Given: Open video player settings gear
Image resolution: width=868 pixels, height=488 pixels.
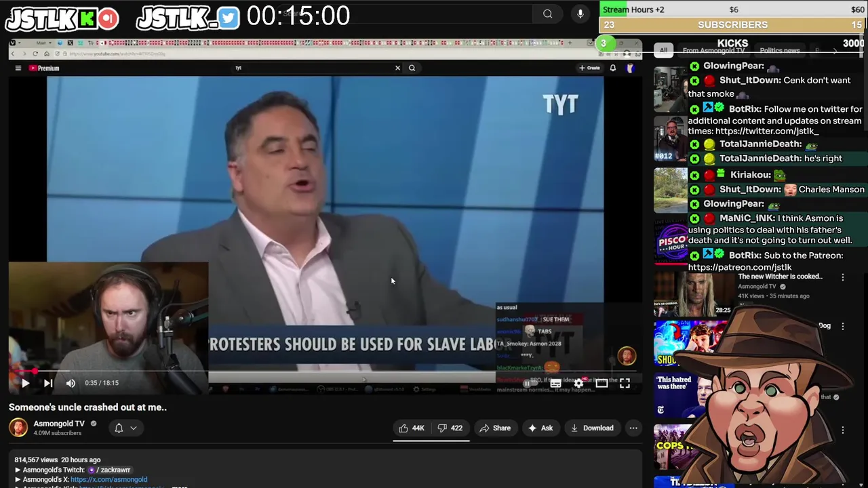Looking at the screenshot, I should (x=578, y=383).
